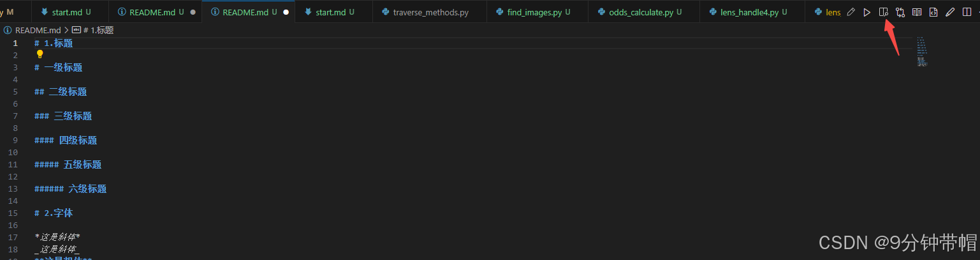
Task: Switch to the traverse_methods.py tab
Action: coord(430,12)
